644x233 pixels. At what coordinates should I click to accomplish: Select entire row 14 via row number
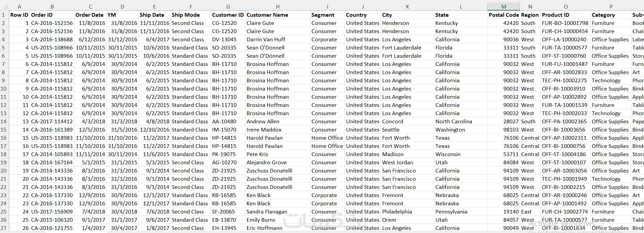click(4, 121)
